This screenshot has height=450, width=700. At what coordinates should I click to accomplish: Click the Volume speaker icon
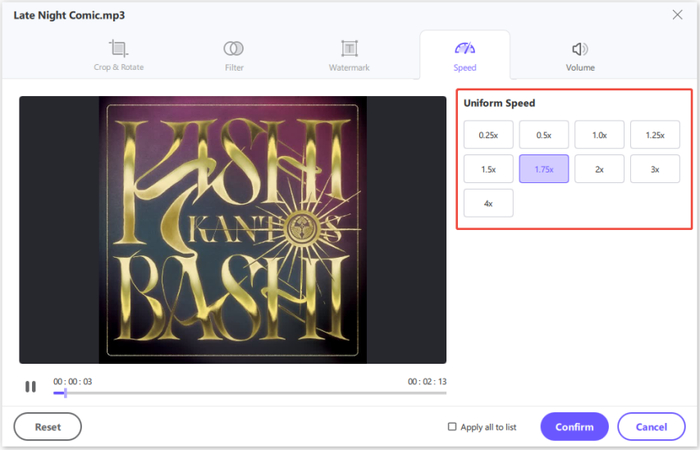click(580, 49)
